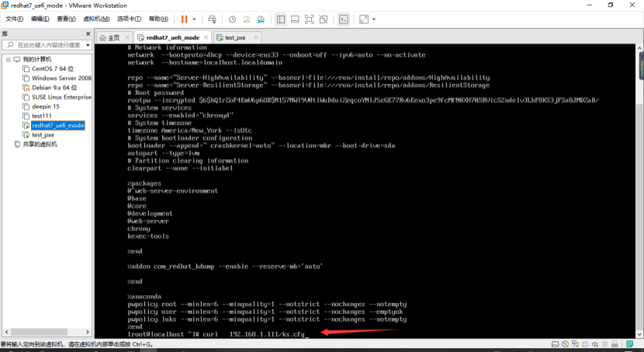644x352 pixels.
Task: Click the hard disk status icon
Action: [556, 344]
